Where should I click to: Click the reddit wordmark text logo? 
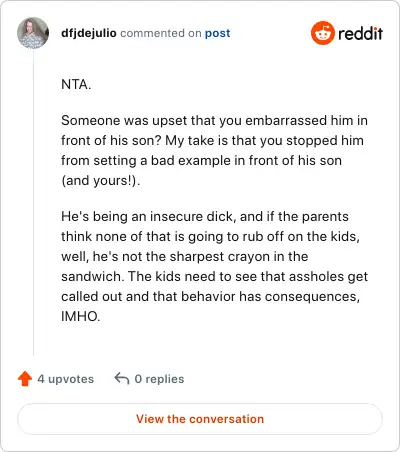[x=360, y=34]
